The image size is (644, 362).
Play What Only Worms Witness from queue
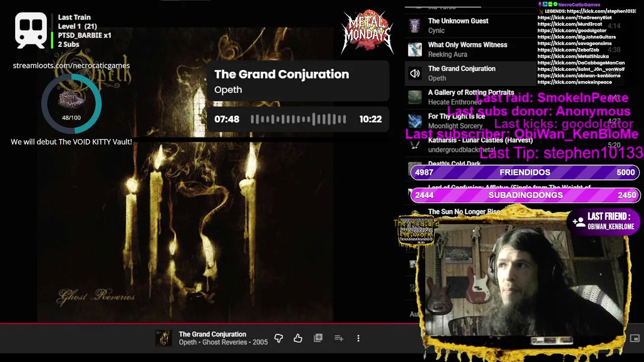point(467,45)
